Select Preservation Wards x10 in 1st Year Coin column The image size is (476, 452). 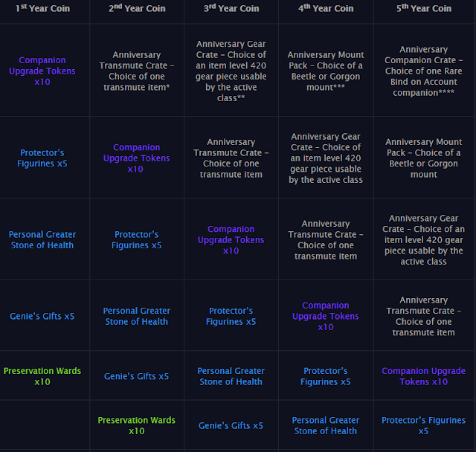(42, 376)
